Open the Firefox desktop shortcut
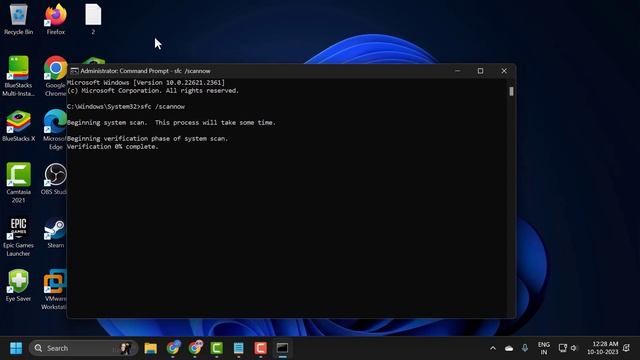The image size is (640, 360). tap(56, 20)
